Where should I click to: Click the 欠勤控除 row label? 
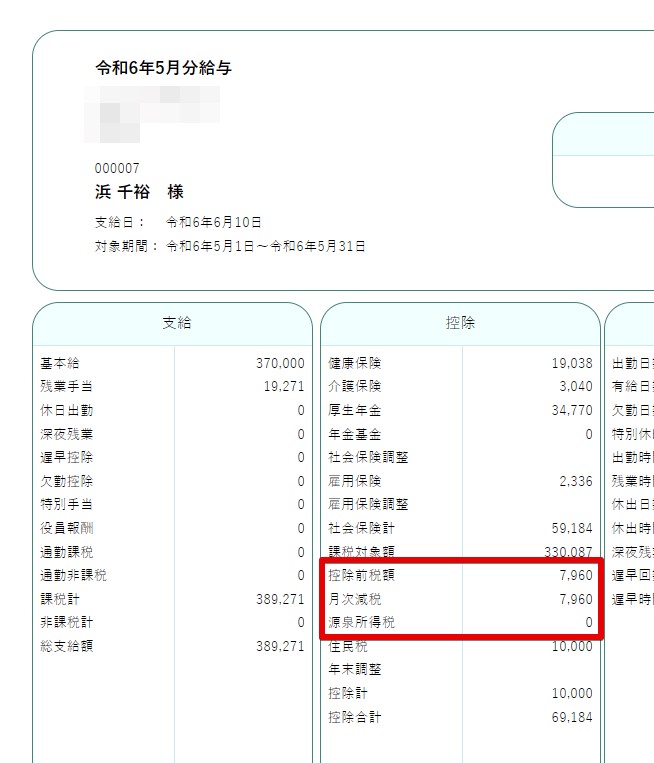pyautogui.click(x=66, y=481)
